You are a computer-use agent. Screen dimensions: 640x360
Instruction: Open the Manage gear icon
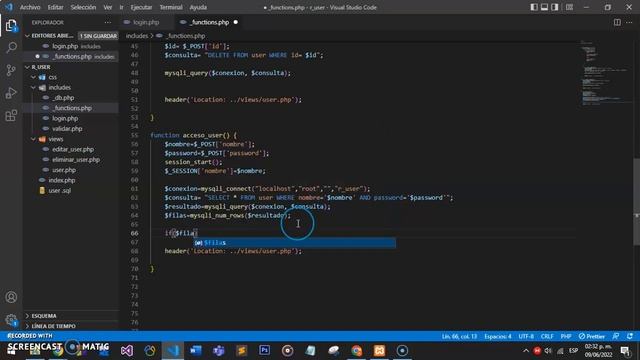coord(11,320)
